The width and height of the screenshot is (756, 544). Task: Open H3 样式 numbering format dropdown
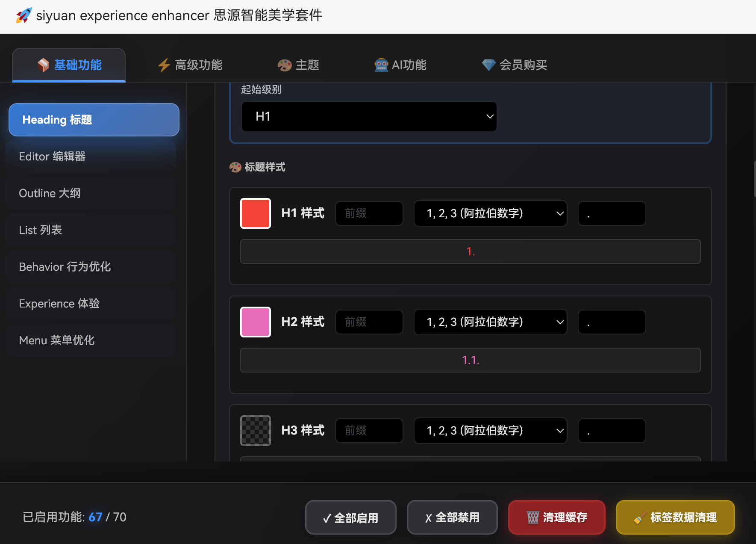[491, 431]
